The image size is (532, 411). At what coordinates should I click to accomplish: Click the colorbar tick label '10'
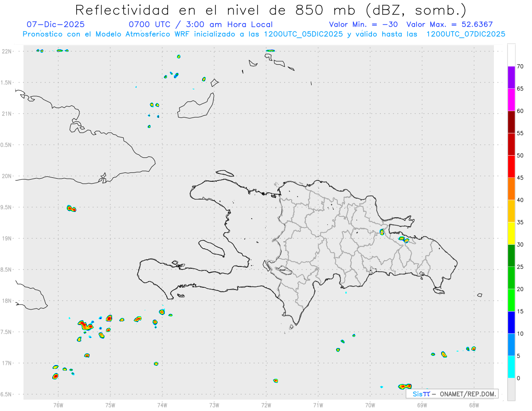[x=520, y=333]
